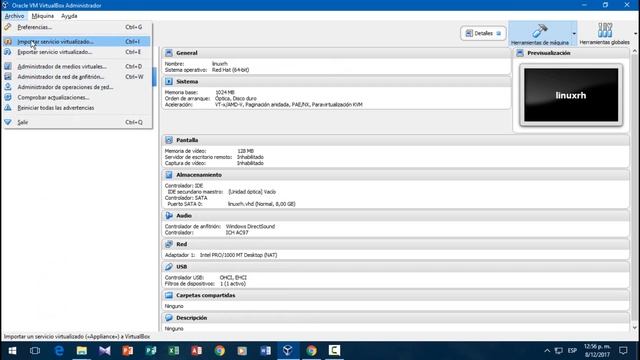Click Administrador de operaciones de red icon
This screenshot has width=640, height=360.
tap(8, 87)
